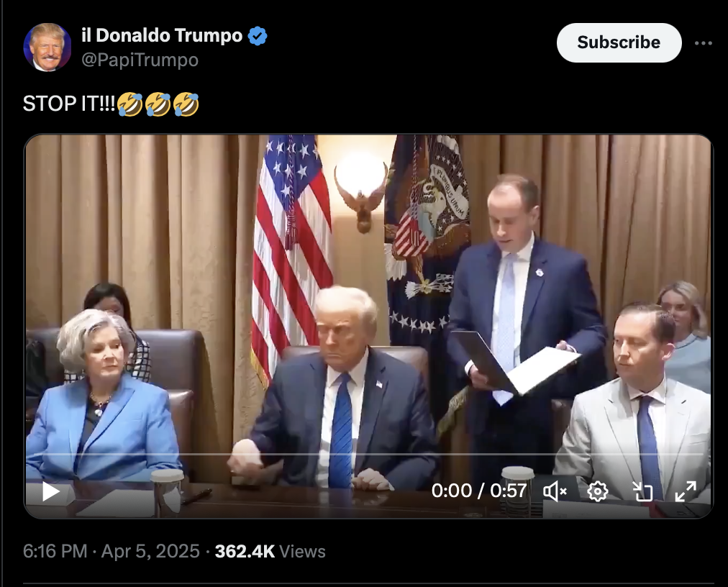Subscribe to il Donaldo Trumpo
The image size is (728, 587).
(x=619, y=42)
